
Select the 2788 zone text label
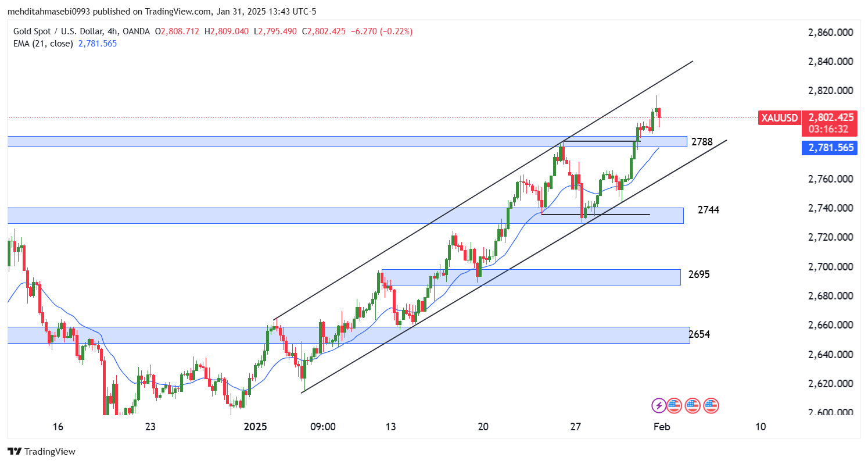click(x=702, y=142)
